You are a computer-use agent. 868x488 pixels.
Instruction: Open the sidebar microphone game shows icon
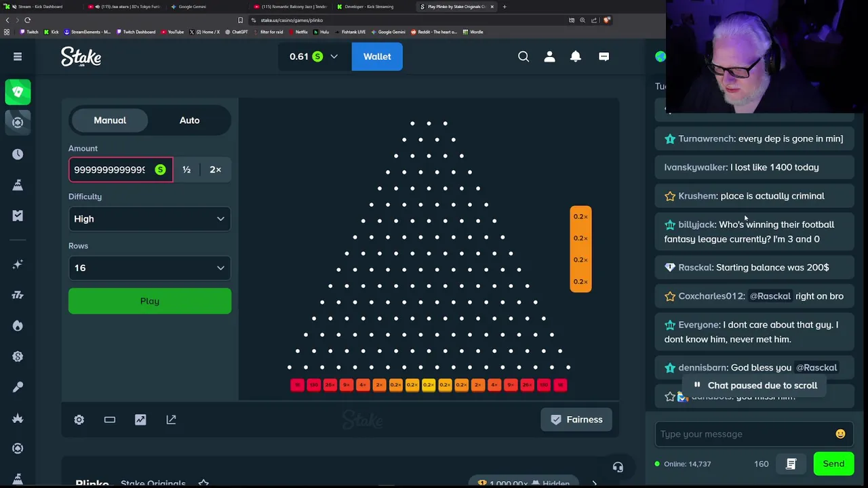(x=18, y=386)
